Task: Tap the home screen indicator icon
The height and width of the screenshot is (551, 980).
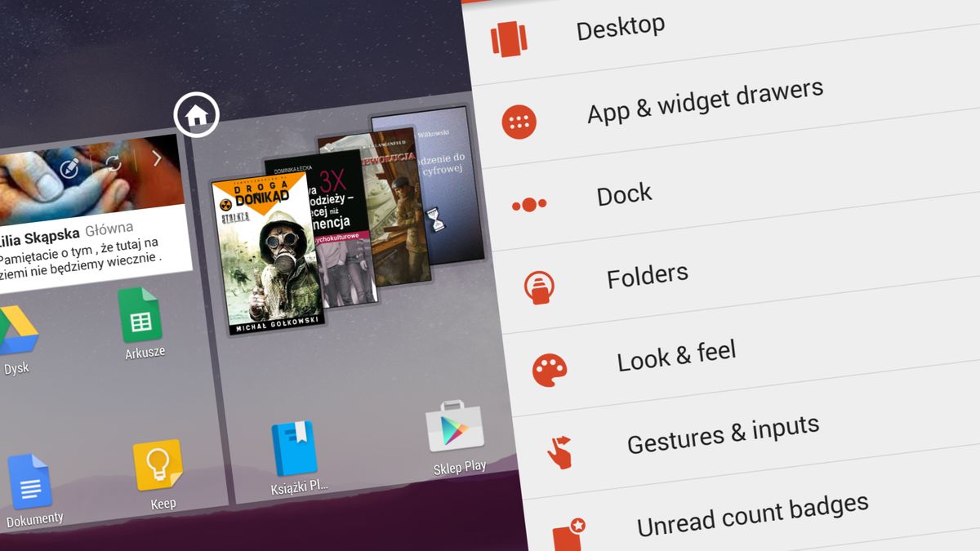Action: 197,114
